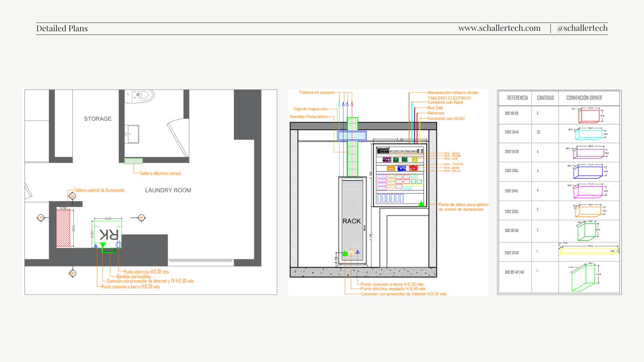Click the reference cell 21012 0420

[x=513, y=152]
